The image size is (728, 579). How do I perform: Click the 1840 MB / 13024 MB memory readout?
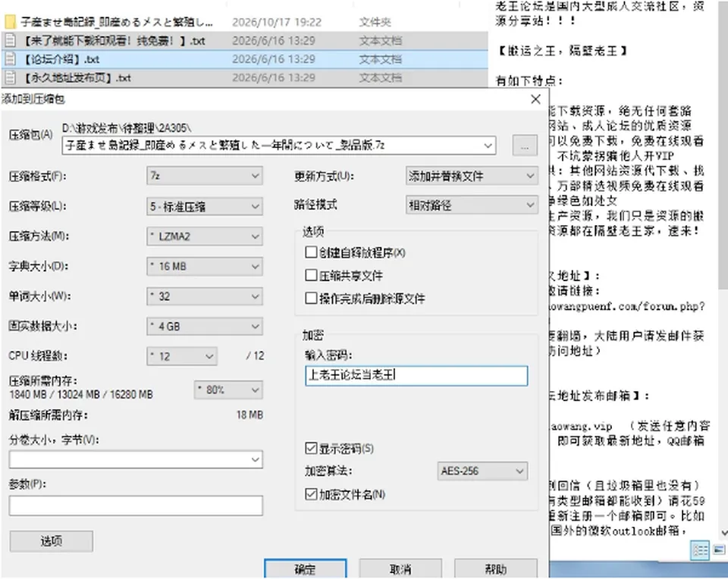click(x=81, y=394)
